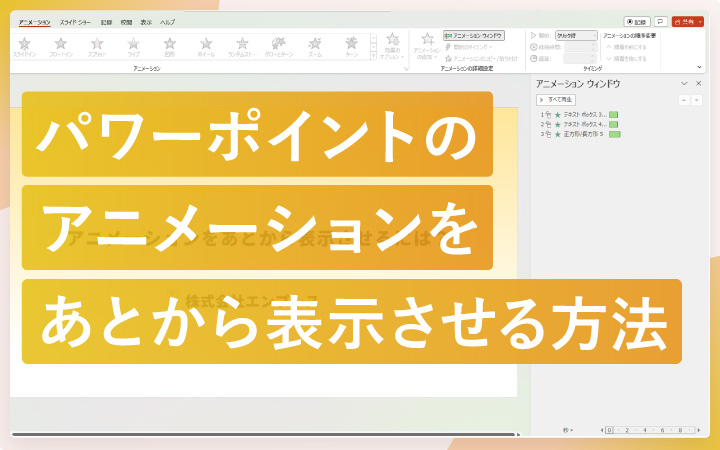
Task: Apply the スプリット animation effect
Action: point(97,47)
